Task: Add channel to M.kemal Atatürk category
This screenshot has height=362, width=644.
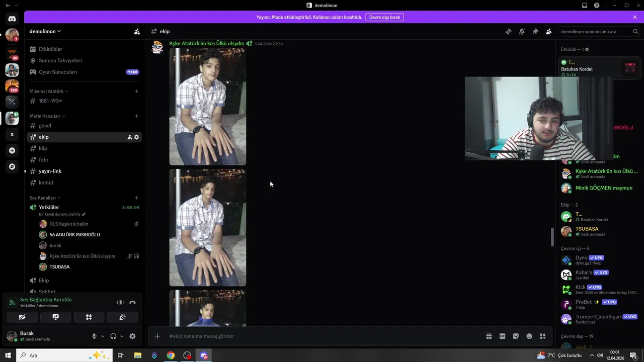Action: pyautogui.click(x=136, y=91)
